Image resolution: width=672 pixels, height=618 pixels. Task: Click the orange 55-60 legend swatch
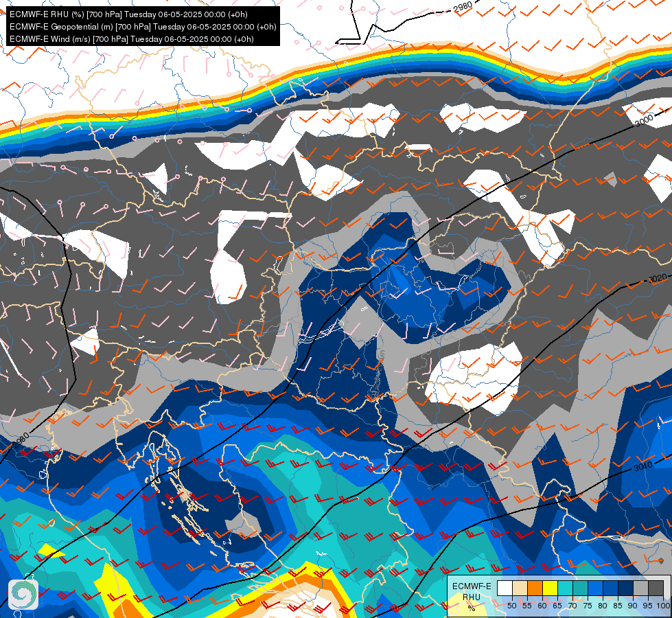(535, 588)
